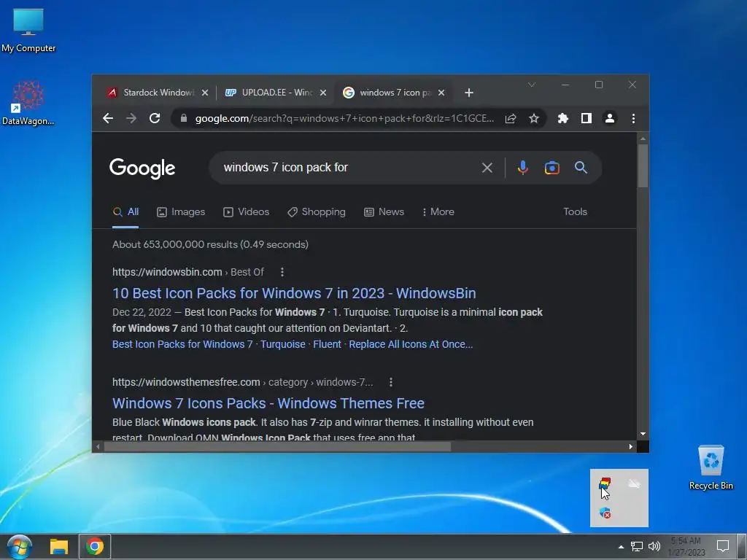Close the windows 7 icon pack tab
The height and width of the screenshot is (560, 747).
click(441, 93)
